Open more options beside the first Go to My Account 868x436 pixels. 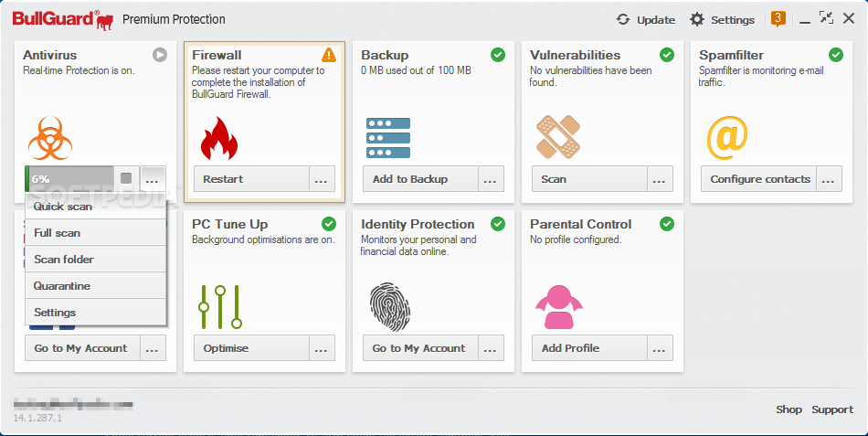click(x=153, y=348)
